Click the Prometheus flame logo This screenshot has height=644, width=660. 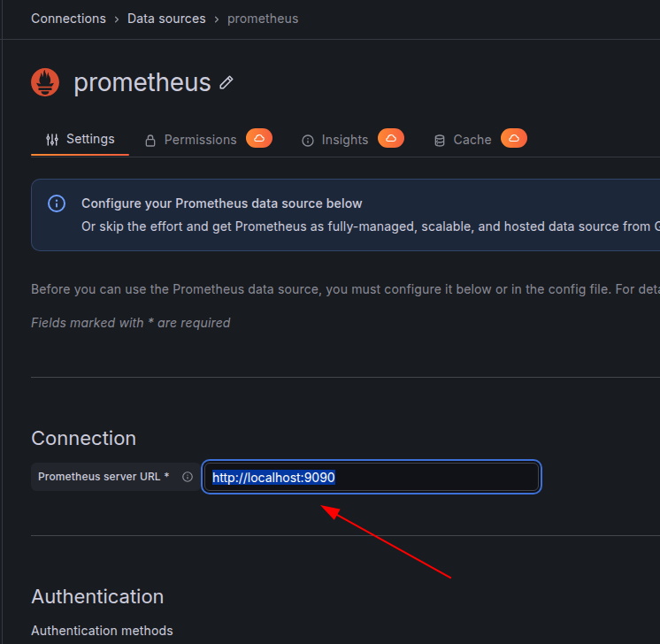[45, 82]
